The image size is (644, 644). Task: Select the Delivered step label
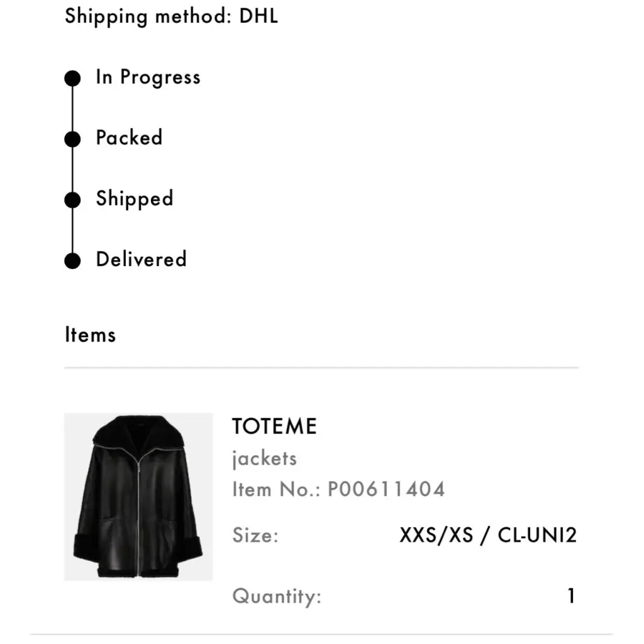coord(141,259)
